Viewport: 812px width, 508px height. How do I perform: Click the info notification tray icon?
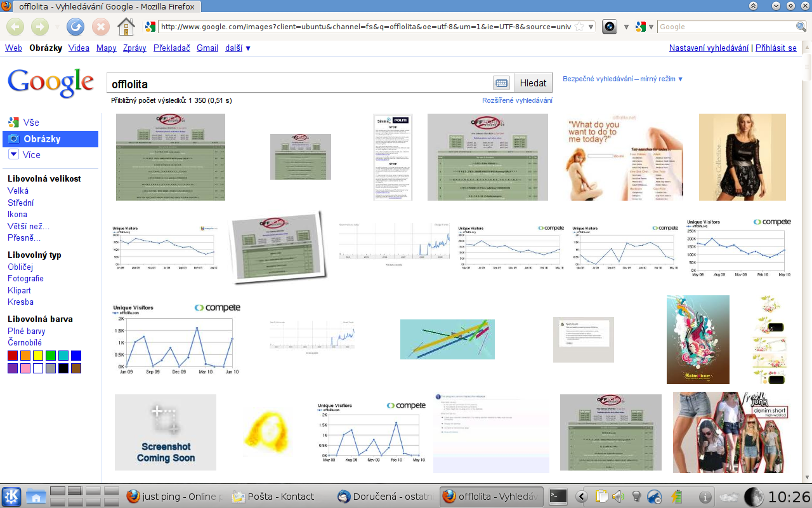pos(704,497)
